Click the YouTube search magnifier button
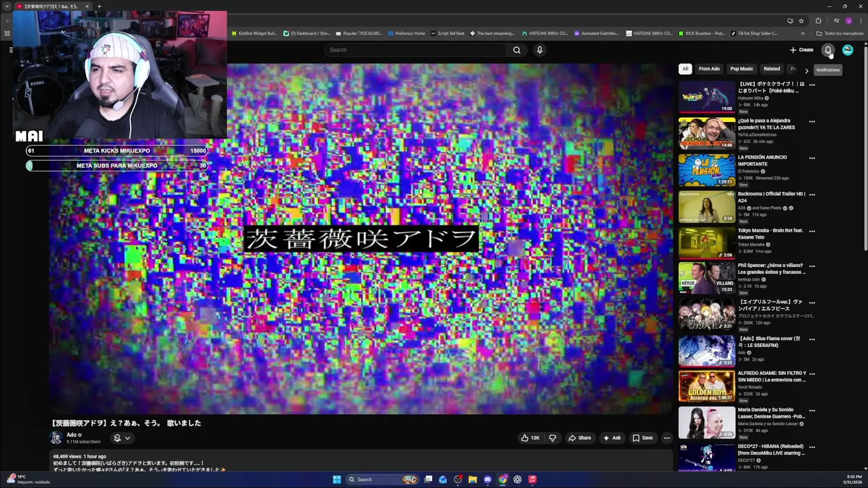This screenshot has height=488, width=868. click(x=517, y=49)
